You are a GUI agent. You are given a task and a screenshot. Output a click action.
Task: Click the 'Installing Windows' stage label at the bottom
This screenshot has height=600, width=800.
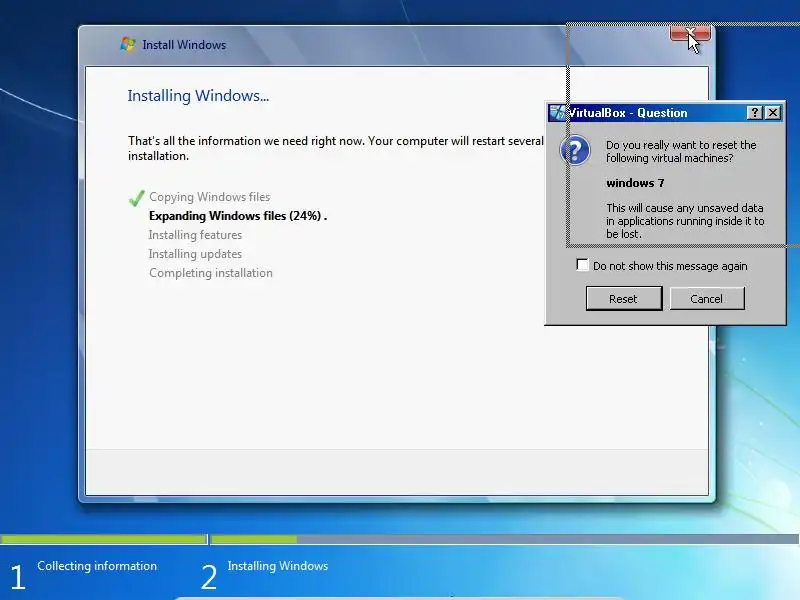pos(278,566)
